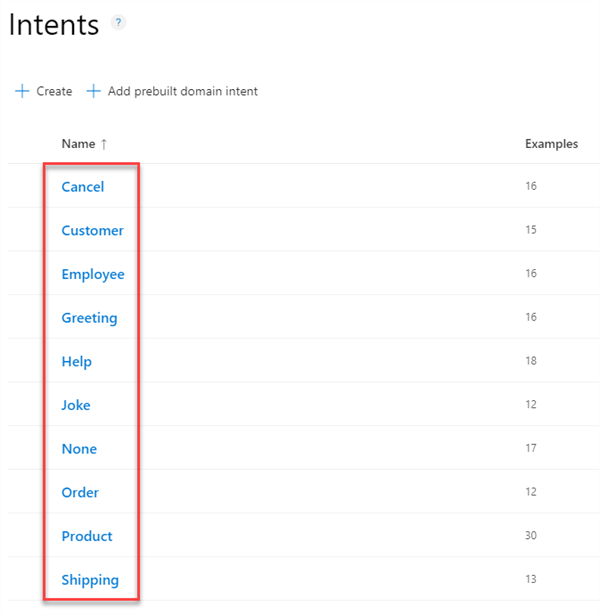Click the sort arrow next to Name
The width and height of the screenshot is (600, 615).
pyautogui.click(x=104, y=144)
